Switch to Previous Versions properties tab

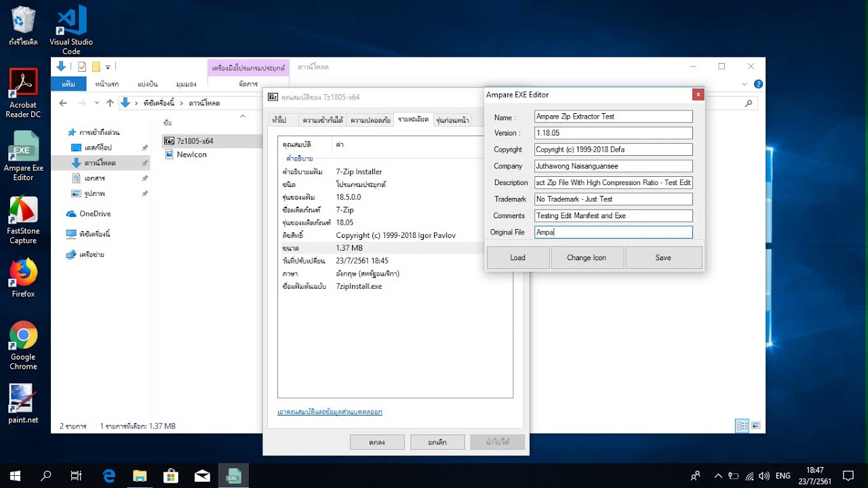[452, 120]
